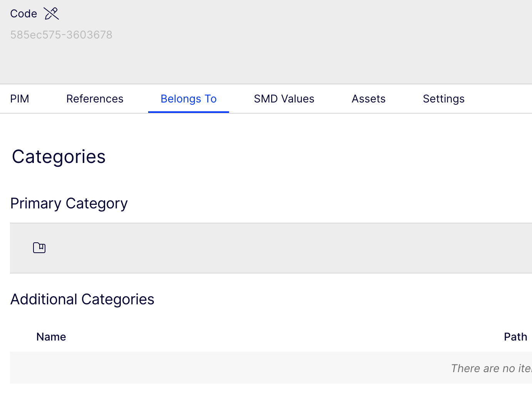Sort by the Path column header

tap(515, 337)
